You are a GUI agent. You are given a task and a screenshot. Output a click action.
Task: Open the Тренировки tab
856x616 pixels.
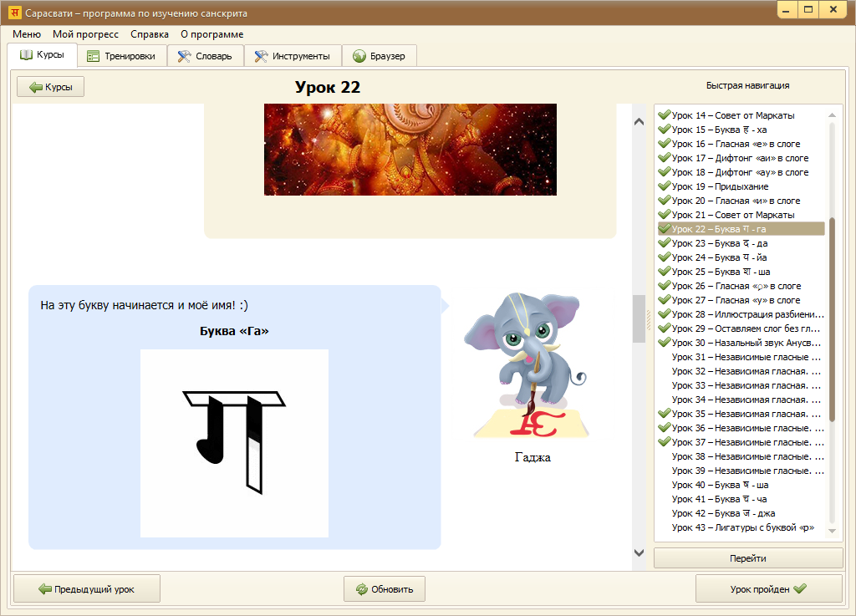click(122, 56)
